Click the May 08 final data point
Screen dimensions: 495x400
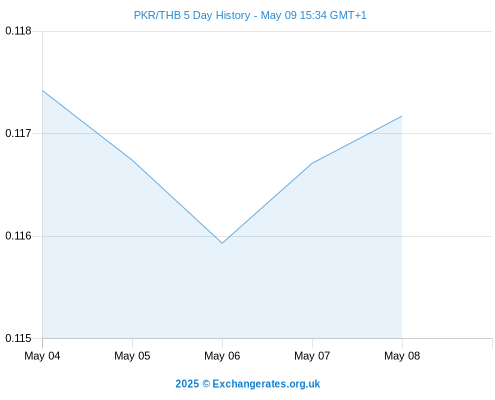tap(402, 116)
